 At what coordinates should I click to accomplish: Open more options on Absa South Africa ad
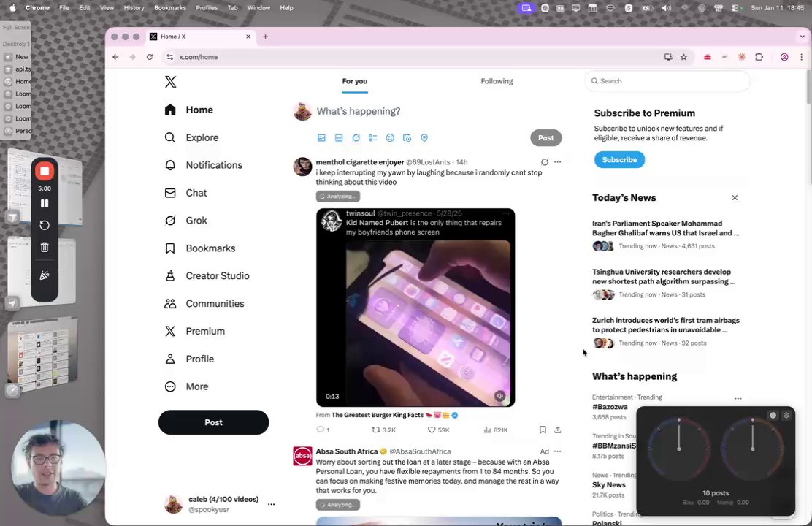pyautogui.click(x=557, y=451)
